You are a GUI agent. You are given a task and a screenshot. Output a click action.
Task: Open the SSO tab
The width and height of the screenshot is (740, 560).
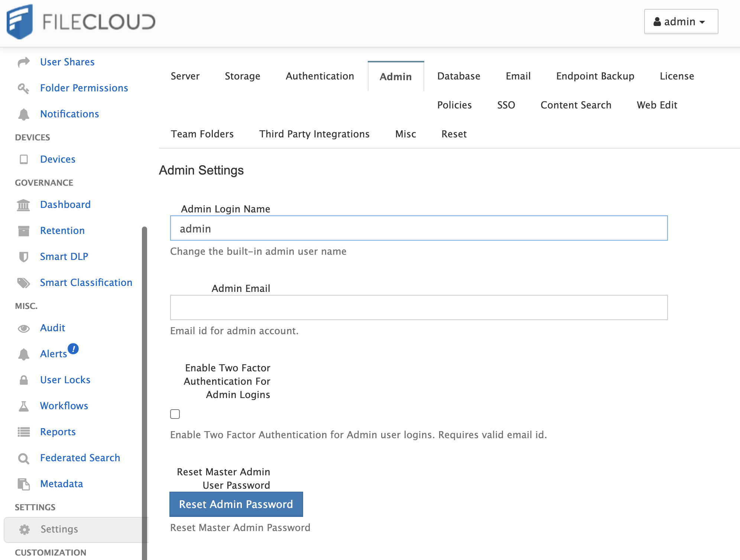point(506,105)
